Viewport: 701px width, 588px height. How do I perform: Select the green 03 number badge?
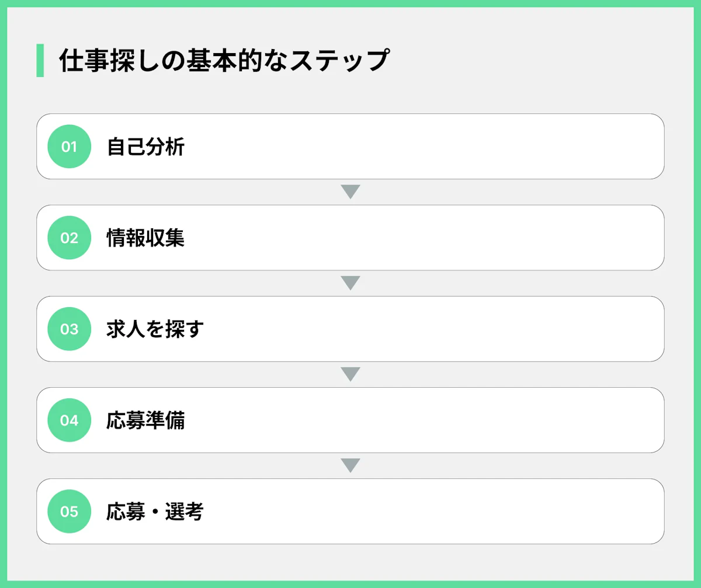pos(69,329)
